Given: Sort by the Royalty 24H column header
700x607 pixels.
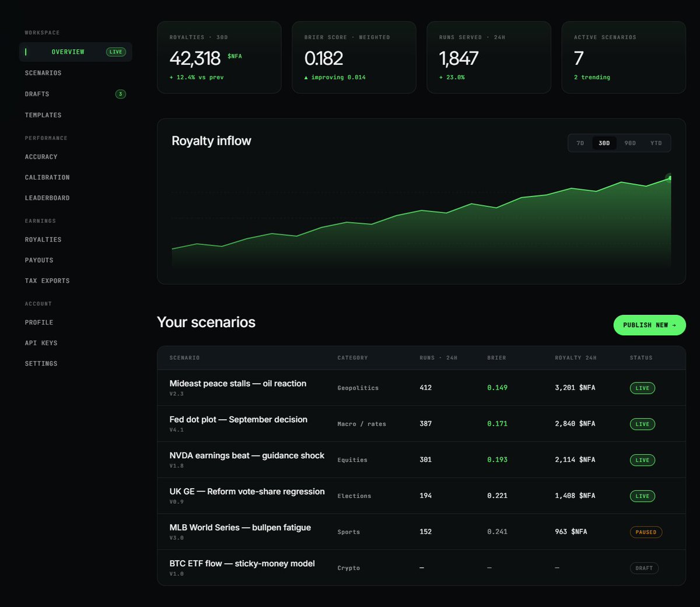Looking at the screenshot, I should point(576,358).
